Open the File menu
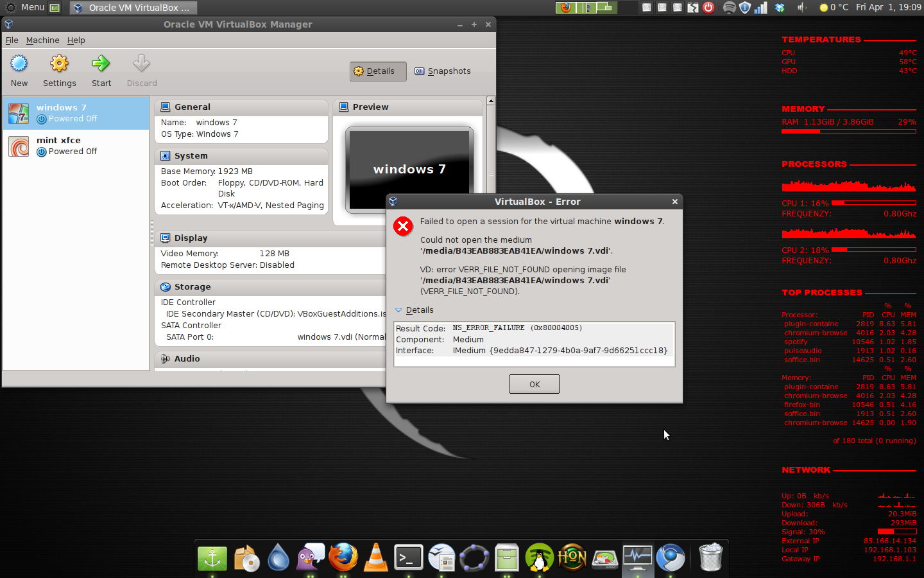Viewport: 924px width, 578px height. coord(12,40)
